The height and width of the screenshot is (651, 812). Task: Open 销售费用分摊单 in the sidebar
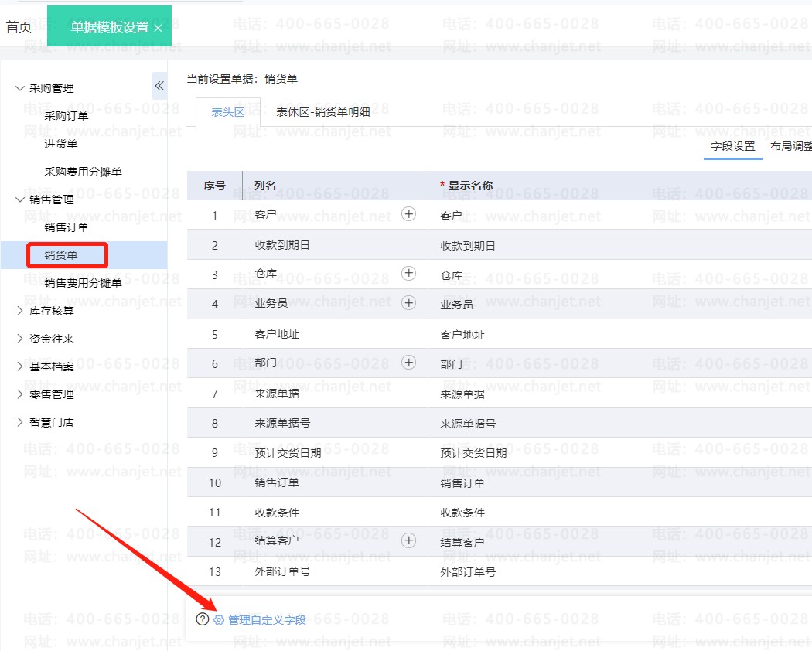pos(83,283)
